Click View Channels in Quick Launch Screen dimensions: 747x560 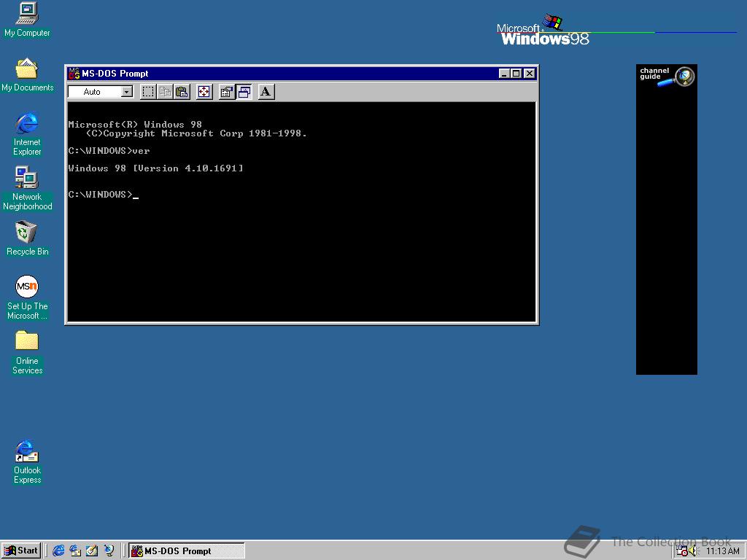coord(109,551)
